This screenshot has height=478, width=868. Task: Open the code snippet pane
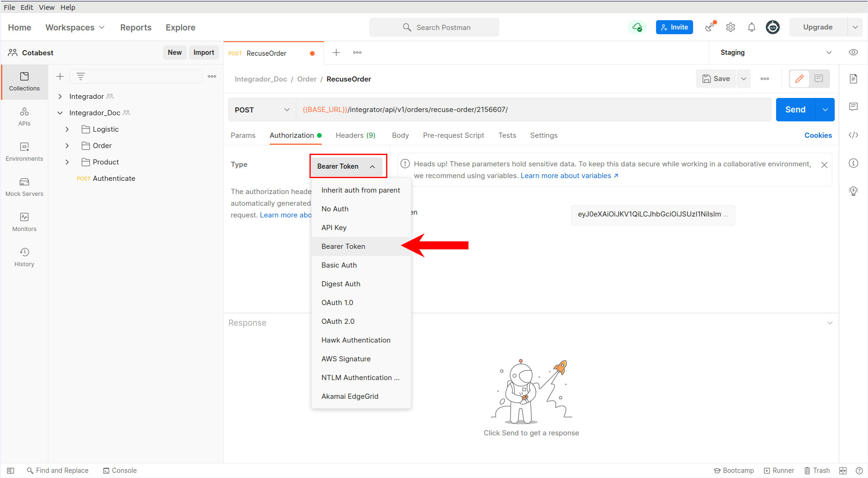click(x=853, y=135)
